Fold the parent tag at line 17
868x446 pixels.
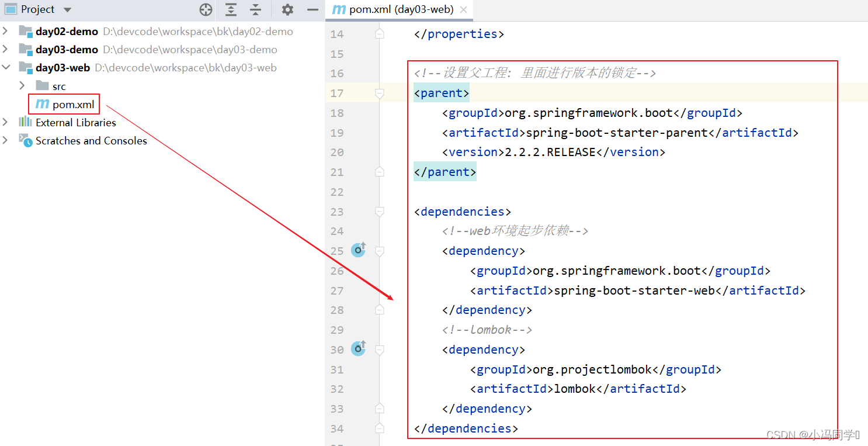(380, 93)
